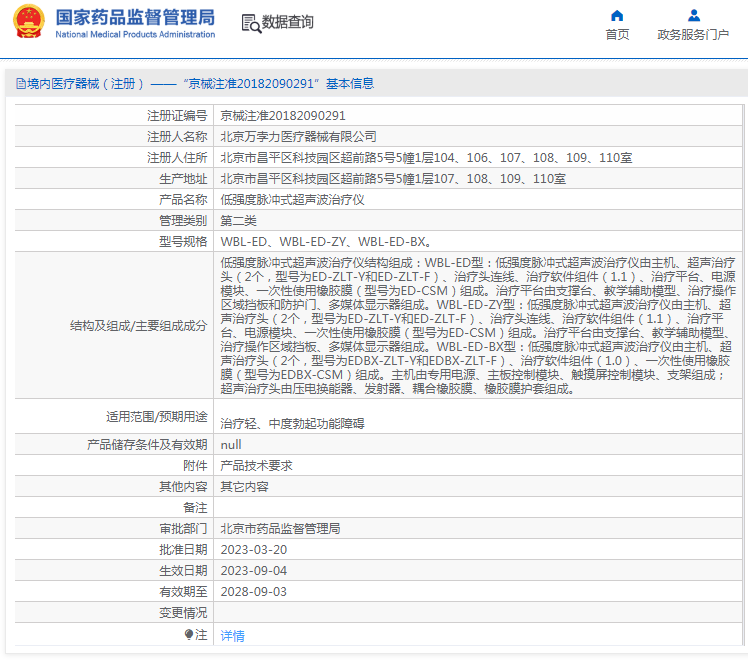
Task: Click the 审批部门 row label
Action: (183, 529)
